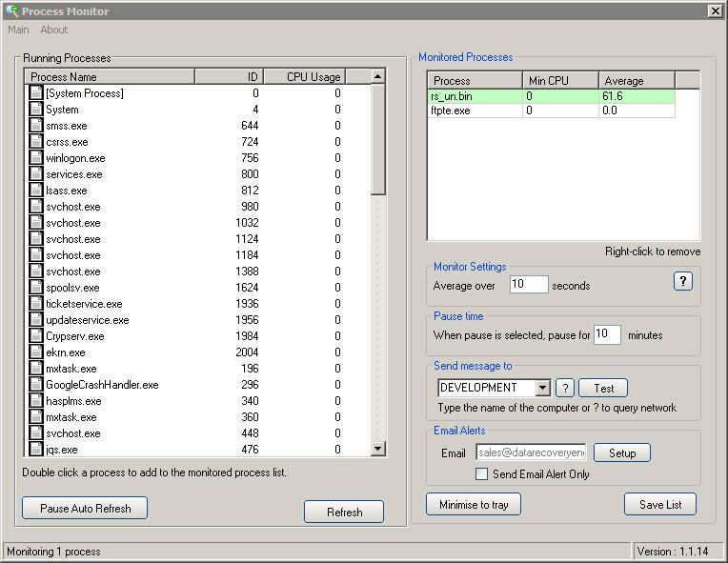Screen dimensions: 728x563
Task: Click the icon for ticketservice.exe
Action: pos(36,304)
